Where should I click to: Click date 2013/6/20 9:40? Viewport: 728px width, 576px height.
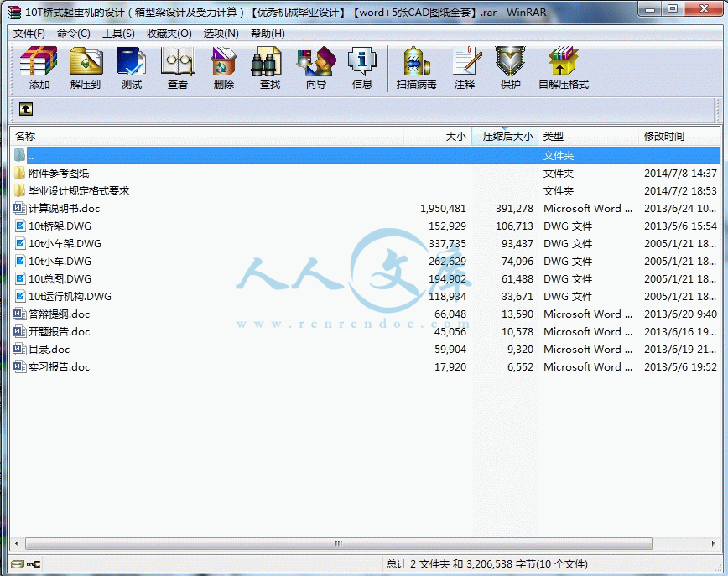[681, 314]
